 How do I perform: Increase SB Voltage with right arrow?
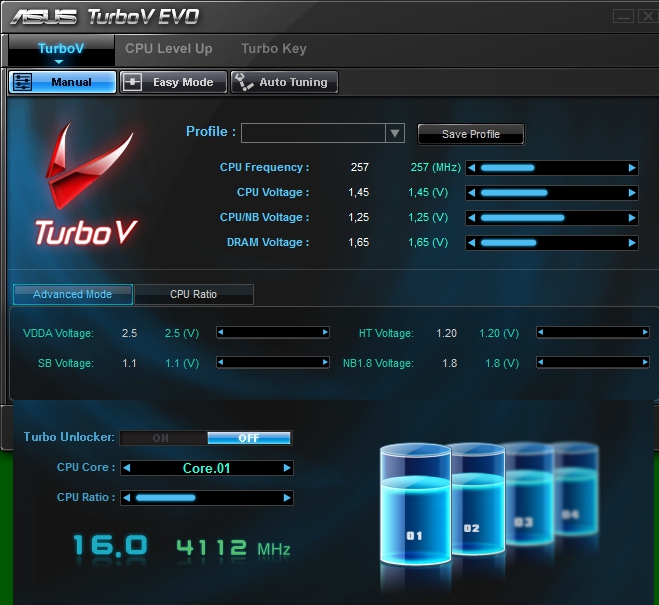click(325, 362)
